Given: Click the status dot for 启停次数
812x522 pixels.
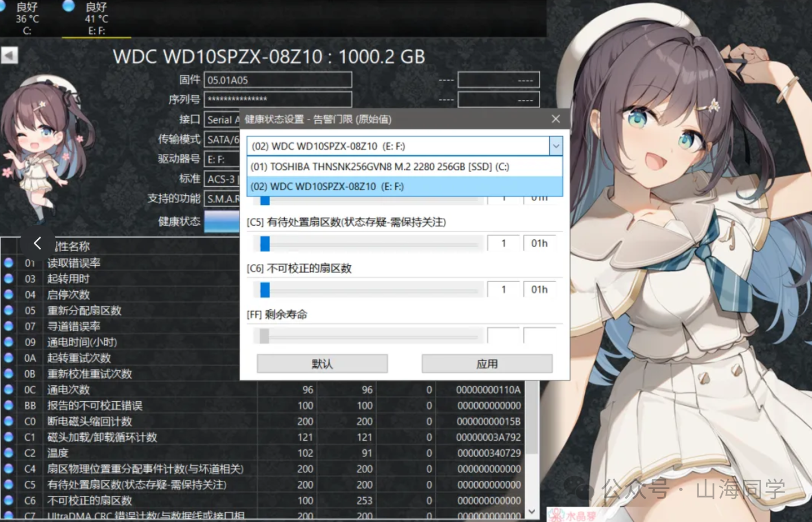Looking at the screenshot, I should pos(8,294).
